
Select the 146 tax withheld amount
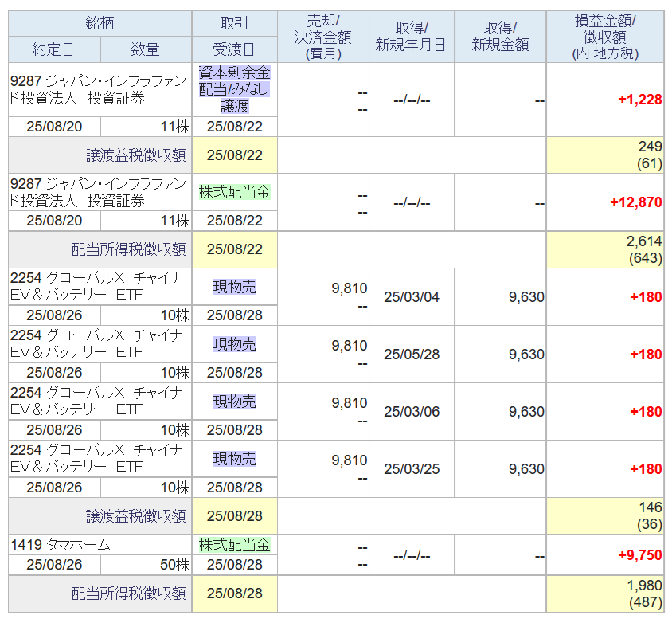point(651,507)
